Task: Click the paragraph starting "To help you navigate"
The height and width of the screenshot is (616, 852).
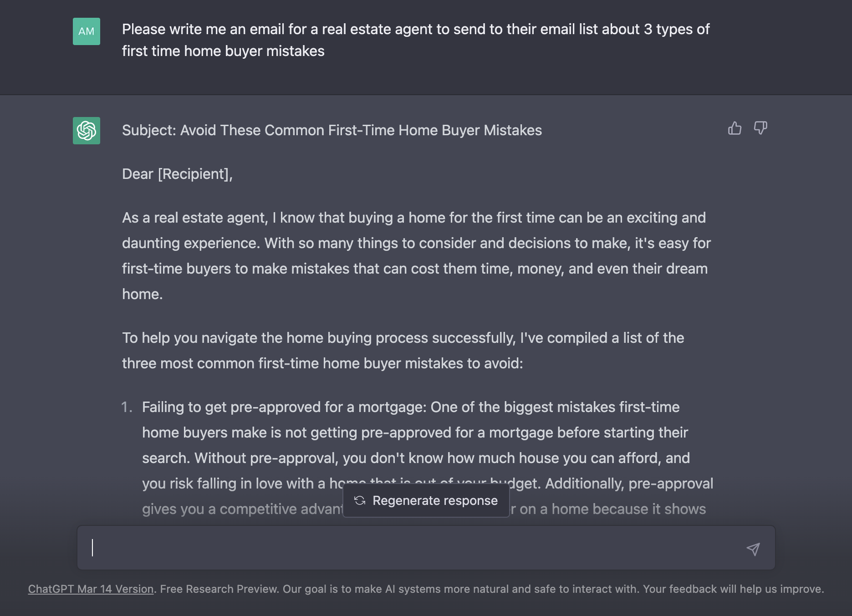Action: (403, 351)
